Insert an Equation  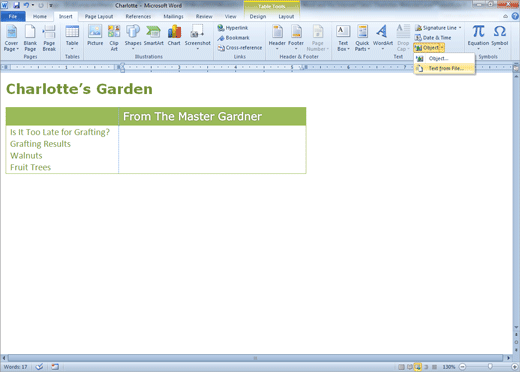tap(478, 37)
